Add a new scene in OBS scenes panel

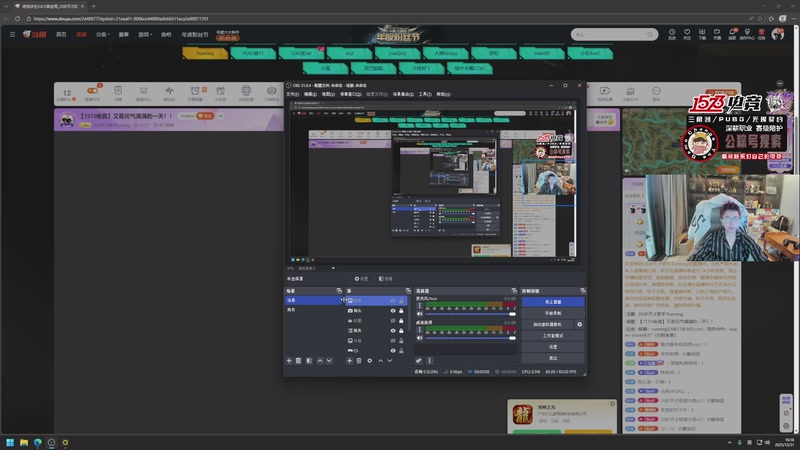point(289,361)
